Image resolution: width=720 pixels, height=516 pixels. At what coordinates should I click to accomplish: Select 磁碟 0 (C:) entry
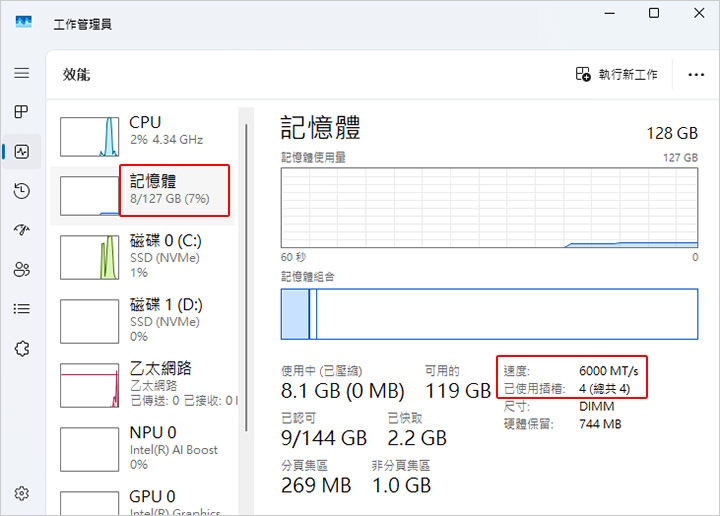(x=142, y=257)
